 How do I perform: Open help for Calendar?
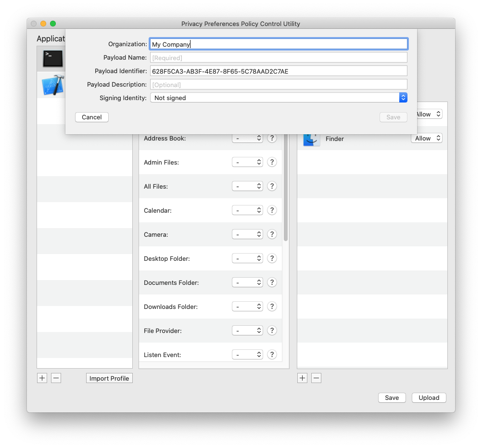pos(272,210)
